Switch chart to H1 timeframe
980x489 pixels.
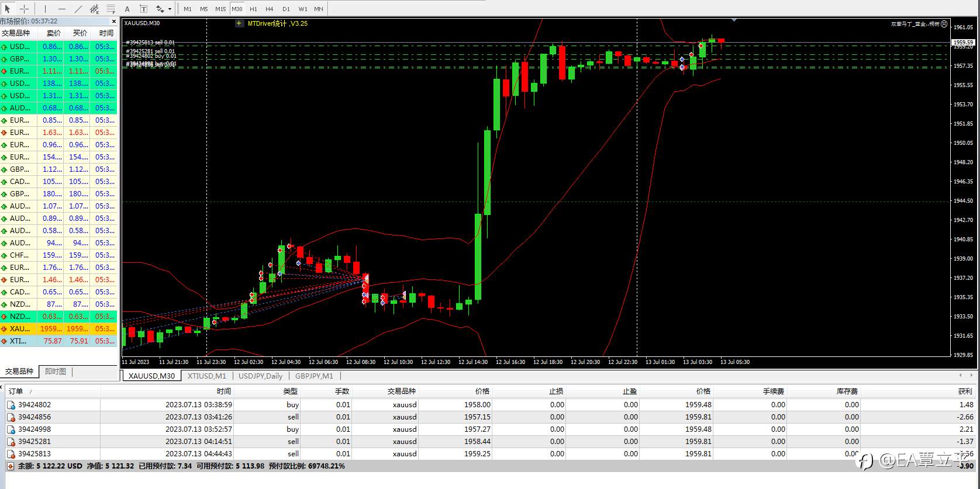[253, 9]
